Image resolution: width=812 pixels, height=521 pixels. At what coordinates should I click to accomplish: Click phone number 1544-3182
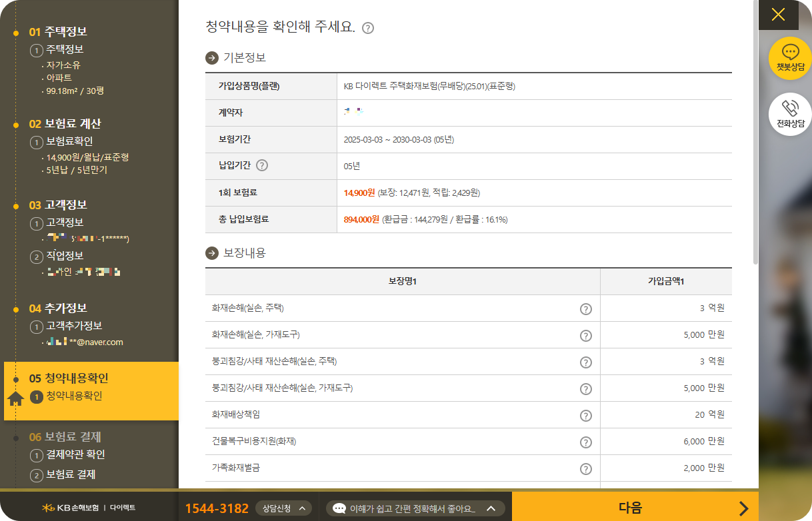[x=217, y=508]
